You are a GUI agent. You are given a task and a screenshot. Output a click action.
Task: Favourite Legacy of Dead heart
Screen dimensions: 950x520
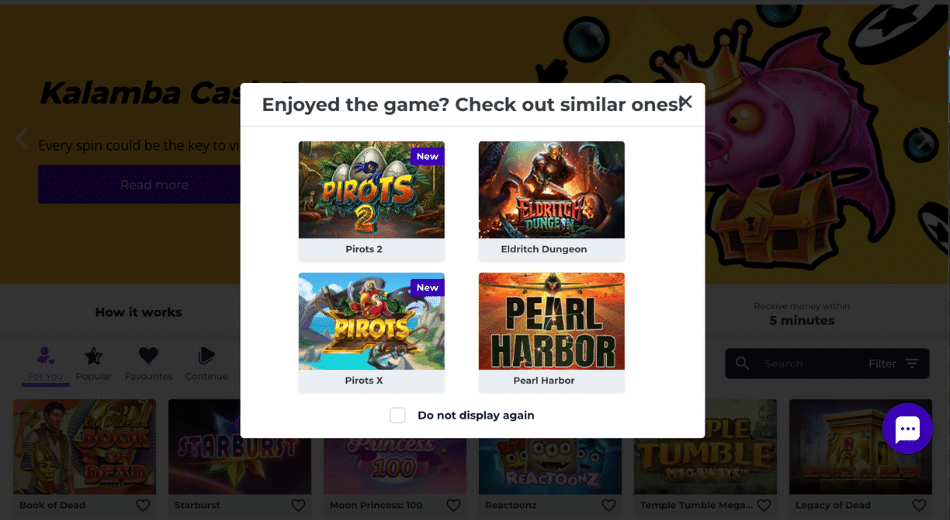coord(919,505)
